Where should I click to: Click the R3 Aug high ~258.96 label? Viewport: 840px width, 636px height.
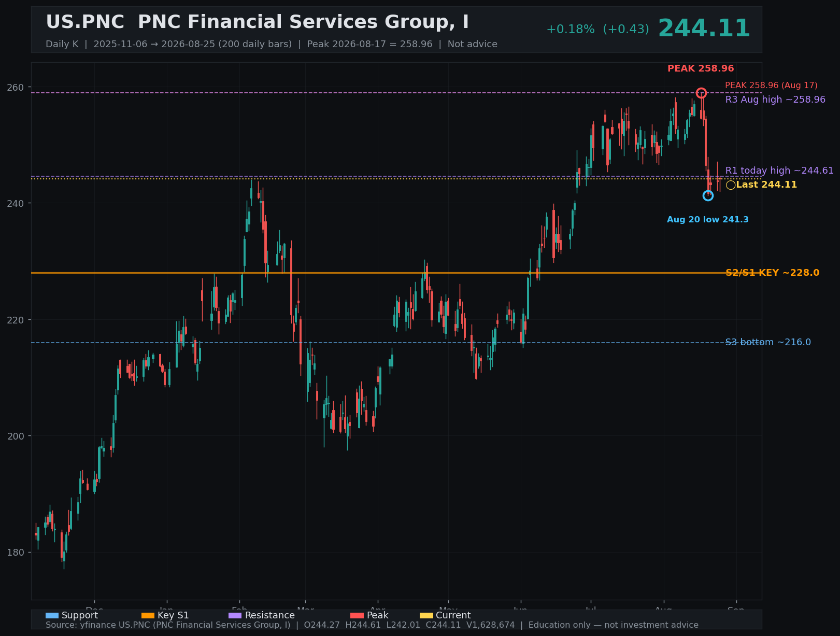(x=775, y=100)
